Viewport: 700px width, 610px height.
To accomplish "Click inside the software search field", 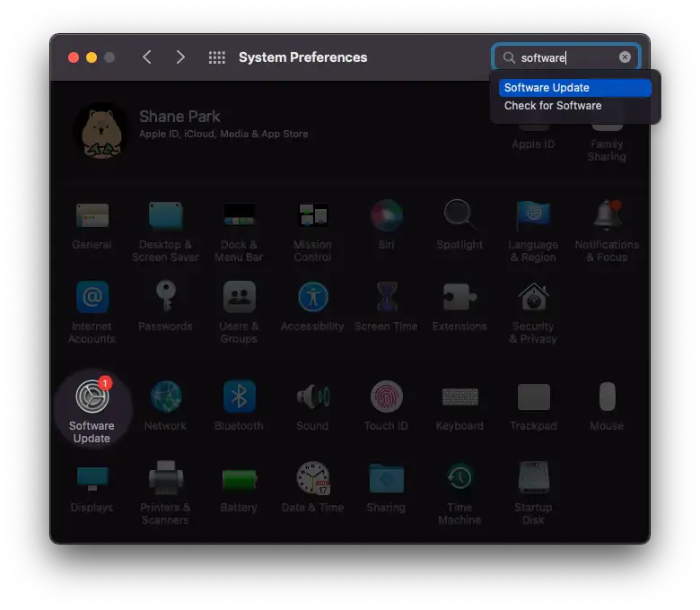I will 566,57.
